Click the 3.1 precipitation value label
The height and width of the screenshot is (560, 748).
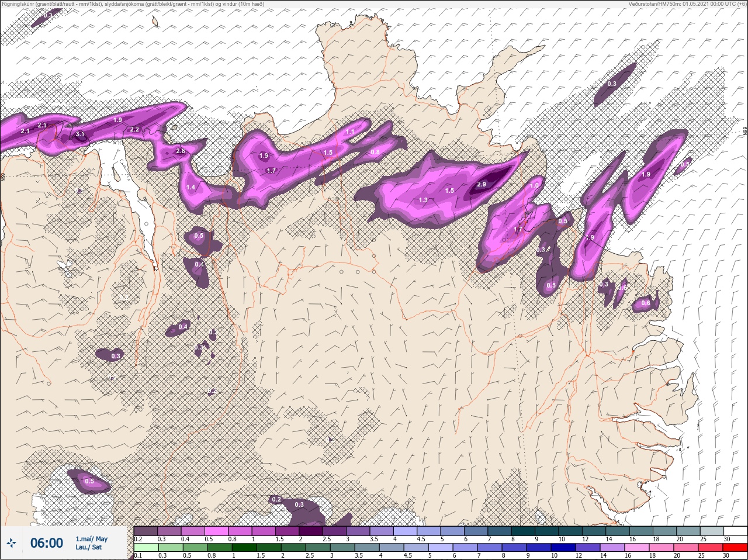click(80, 134)
